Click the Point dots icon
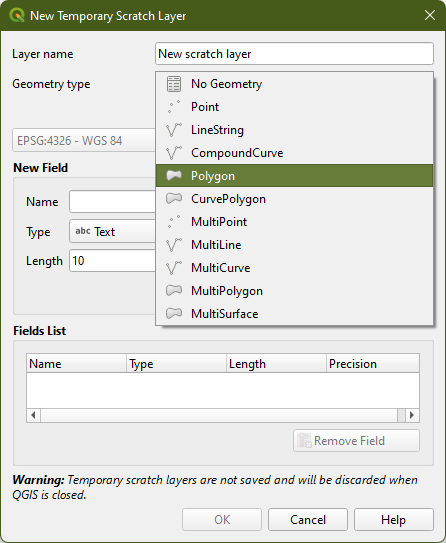The width and height of the screenshot is (446, 543). coord(174,107)
